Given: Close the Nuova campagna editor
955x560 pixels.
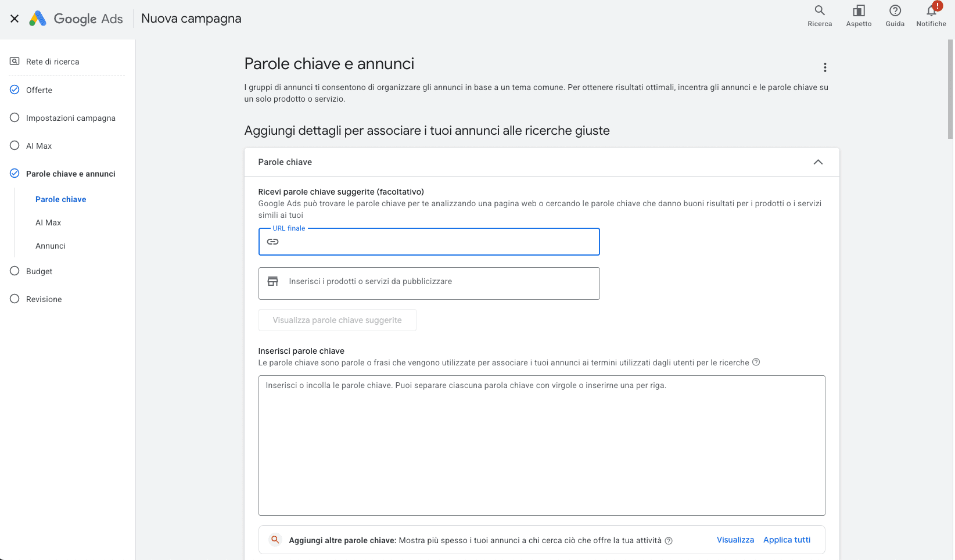Looking at the screenshot, I should tap(15, 19).
